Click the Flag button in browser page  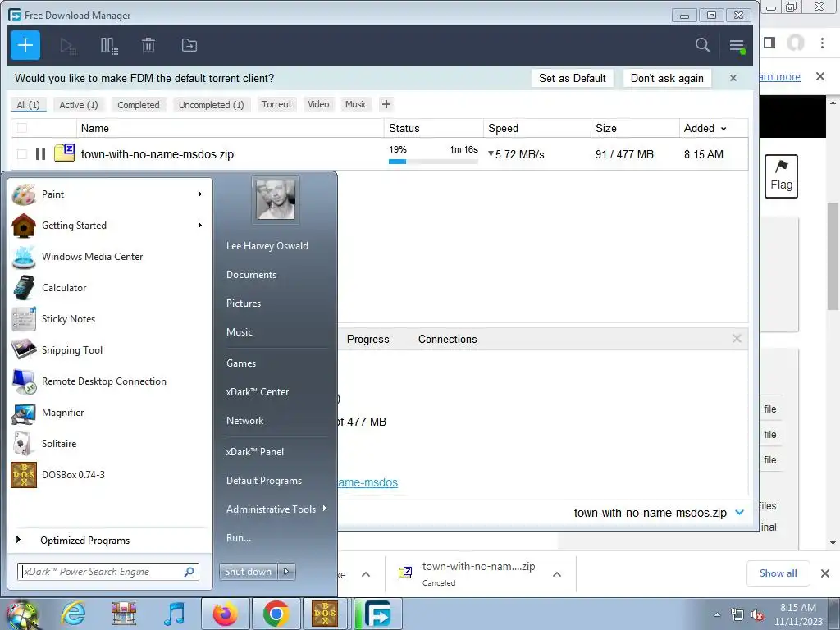(781, 176)
